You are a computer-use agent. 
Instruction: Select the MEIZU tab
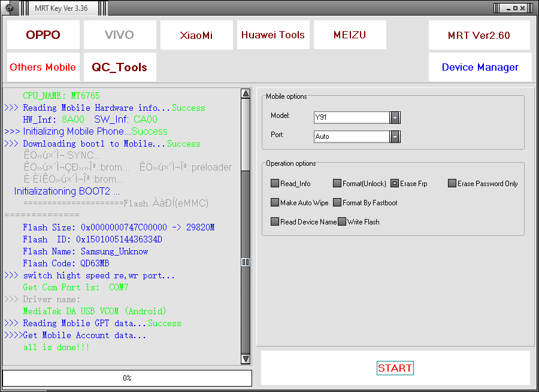(350, 35)
